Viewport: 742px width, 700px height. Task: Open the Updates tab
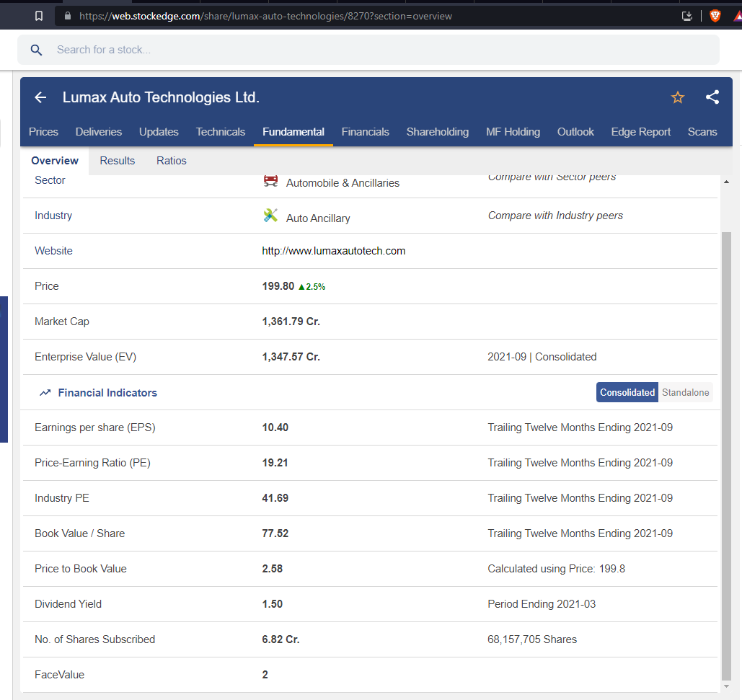(x=159, y=132)
